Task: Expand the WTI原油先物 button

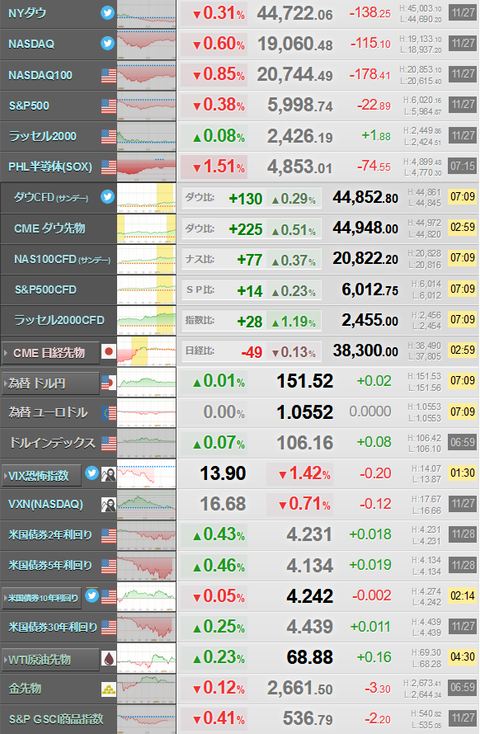Action: pyautogui.click(x=51, y=660)
